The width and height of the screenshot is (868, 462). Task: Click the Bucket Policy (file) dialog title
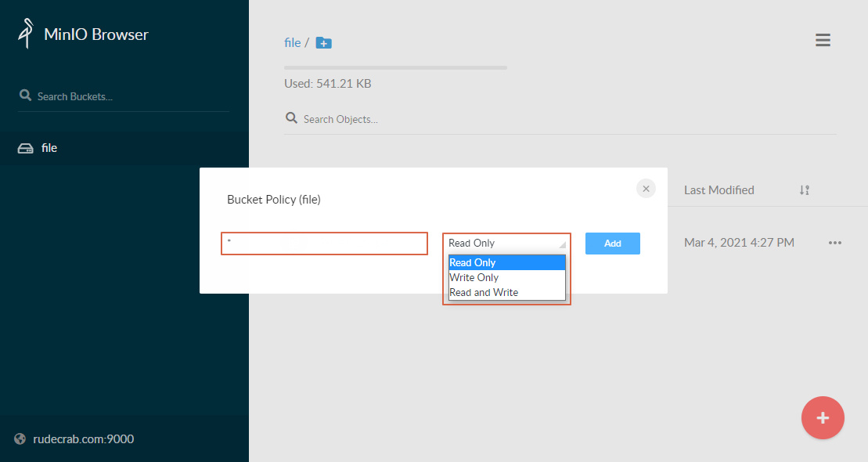[x=273, y=200]
